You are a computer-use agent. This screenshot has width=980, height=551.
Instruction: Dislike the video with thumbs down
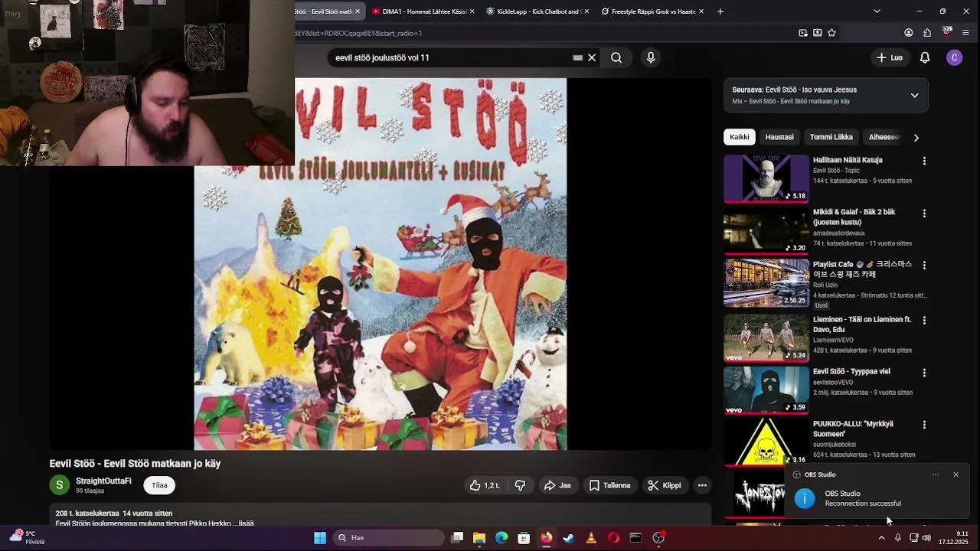pos(520,485)
